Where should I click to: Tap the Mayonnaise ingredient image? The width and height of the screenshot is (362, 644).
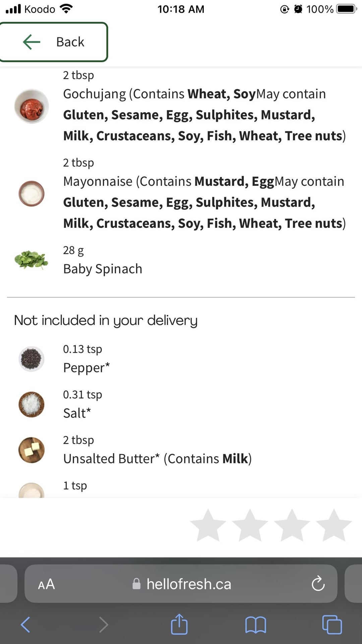(x=32, y=194)
